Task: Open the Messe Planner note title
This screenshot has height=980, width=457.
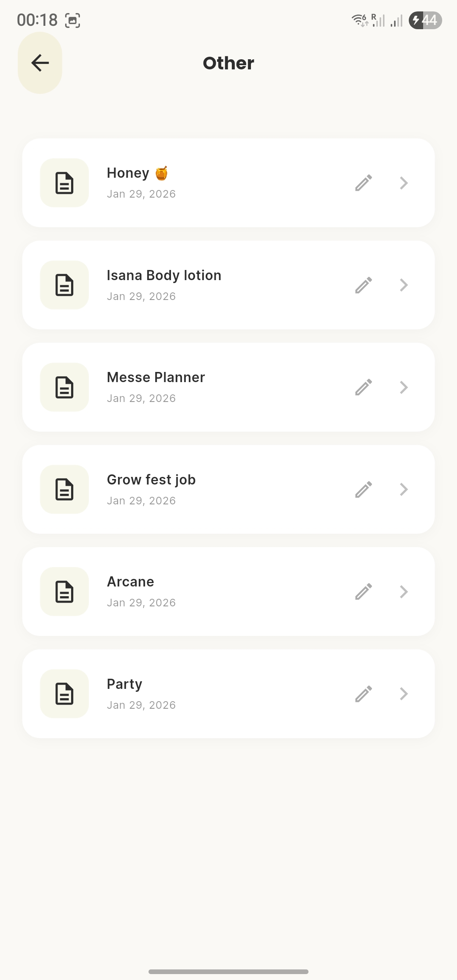Action: 156,377
